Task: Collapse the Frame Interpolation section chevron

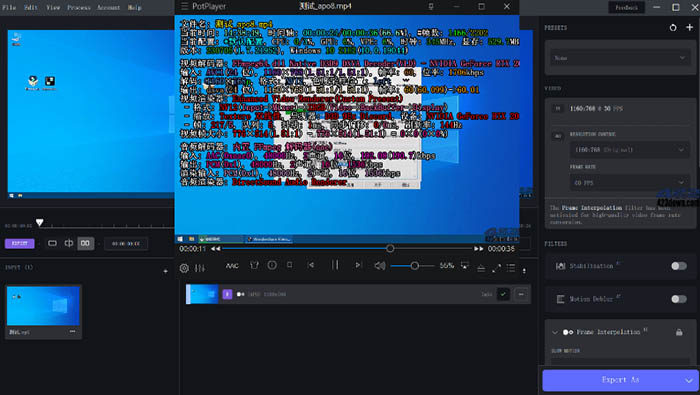Action: (x=555, y=332)
